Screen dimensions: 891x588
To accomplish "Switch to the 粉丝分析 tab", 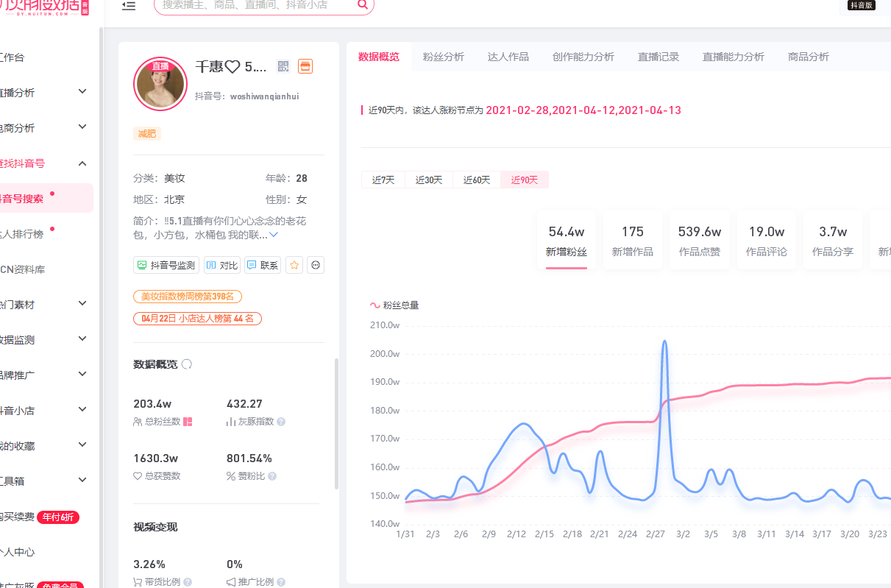I will tap(444, 57).
